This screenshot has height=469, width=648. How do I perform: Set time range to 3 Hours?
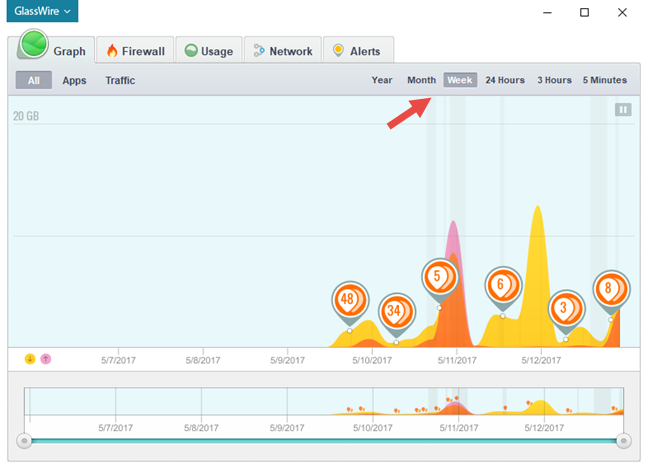[x=554, y=80]
